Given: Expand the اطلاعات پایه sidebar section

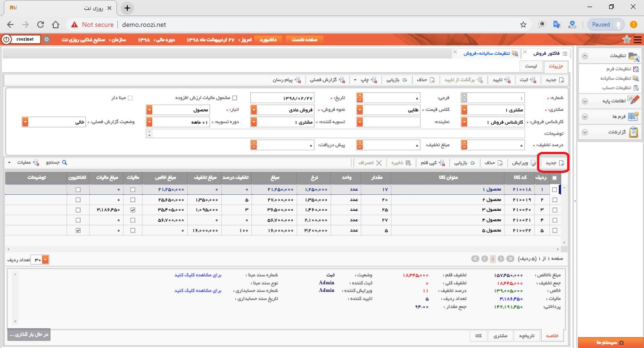Looking at the screenshot, I should (x=611, y=101).
